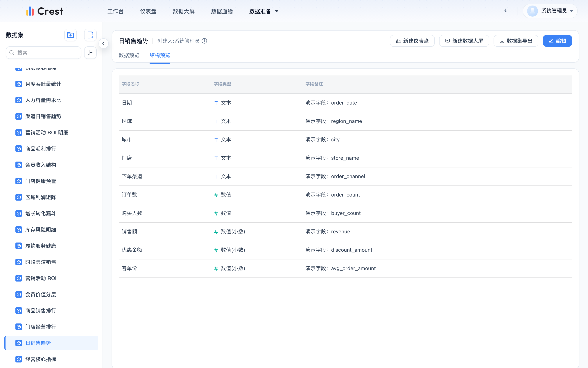Screen dimensions: 588x368
Task: Click the user avatar icon
Action: click(x=532, y=11)
